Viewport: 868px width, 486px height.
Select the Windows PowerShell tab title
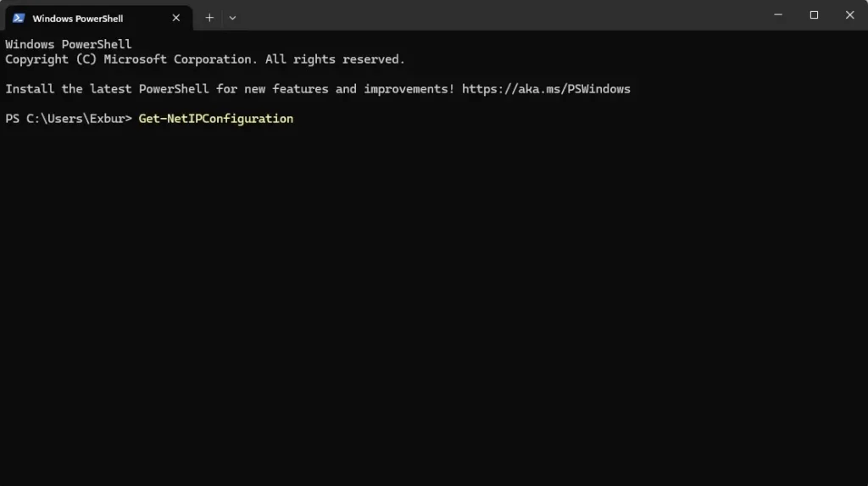click(x=77, y=18)
